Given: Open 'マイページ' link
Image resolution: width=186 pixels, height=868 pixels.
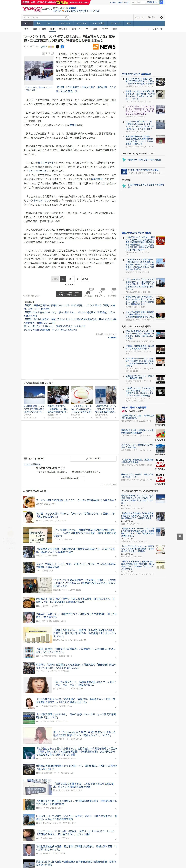Looking at the screenshot, I should pos(139,17).
